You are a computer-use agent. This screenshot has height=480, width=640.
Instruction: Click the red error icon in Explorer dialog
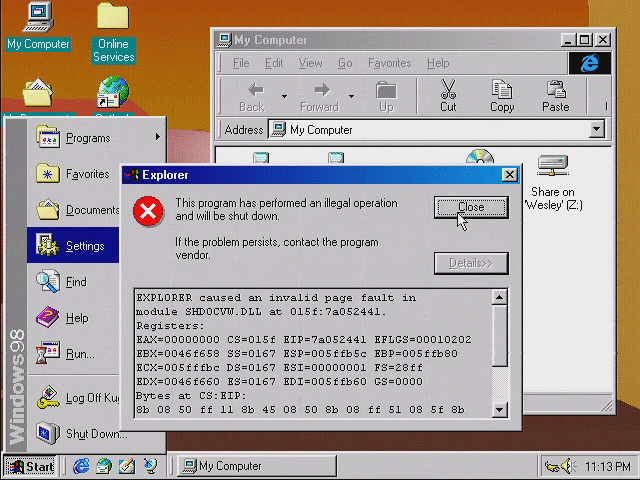coord(148,211)
